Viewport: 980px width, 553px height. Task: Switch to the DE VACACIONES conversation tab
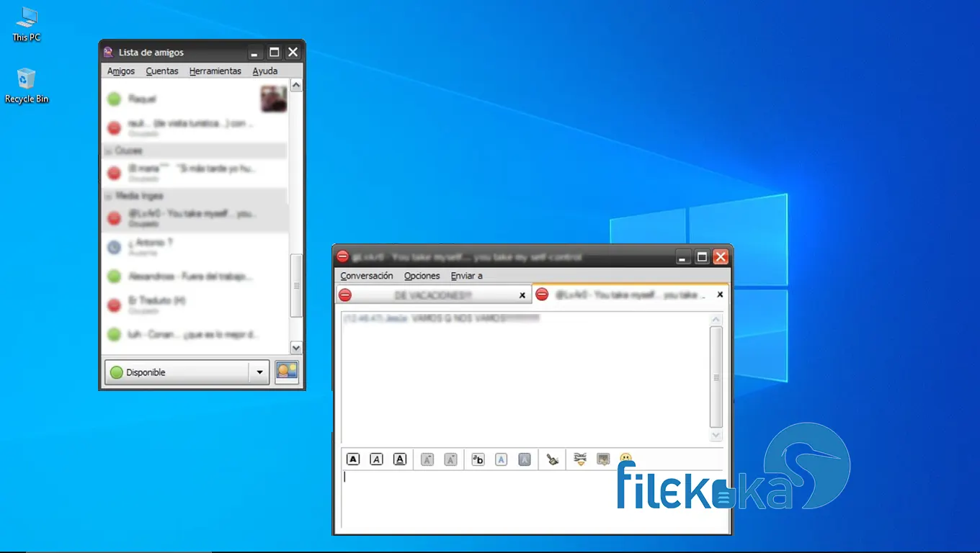click(x=433, y=295)
